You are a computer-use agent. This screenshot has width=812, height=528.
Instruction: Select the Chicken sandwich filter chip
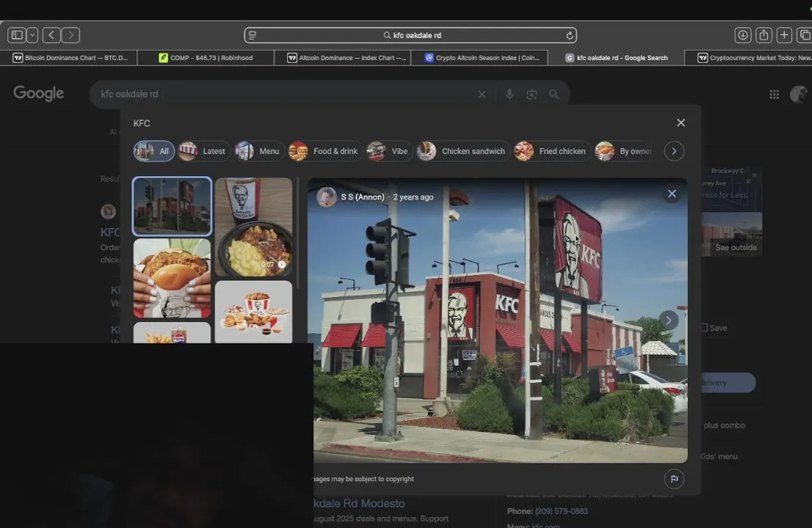(463, 151)
